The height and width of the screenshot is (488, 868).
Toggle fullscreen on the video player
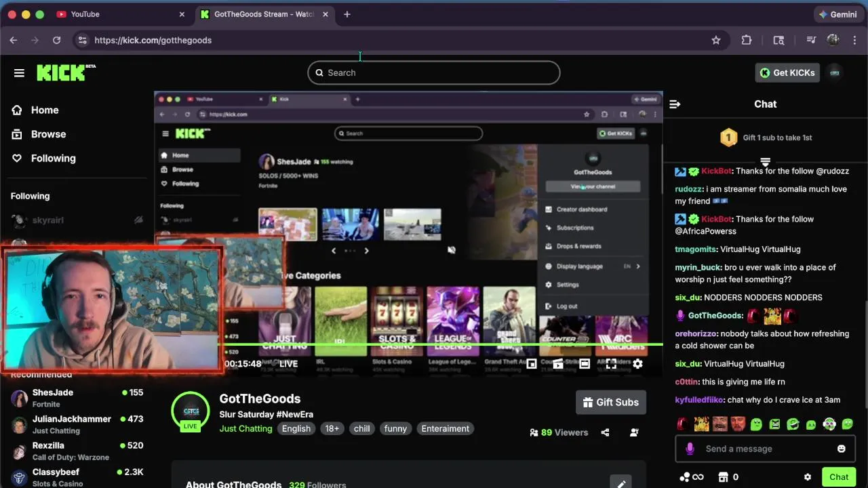(611, 364)
